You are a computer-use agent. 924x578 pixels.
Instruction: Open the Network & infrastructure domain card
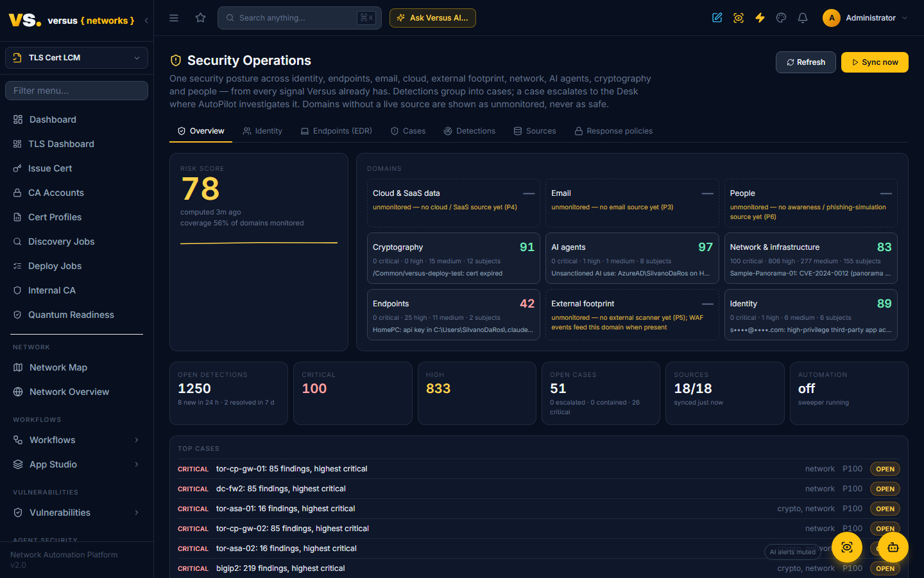pos(811,258)
